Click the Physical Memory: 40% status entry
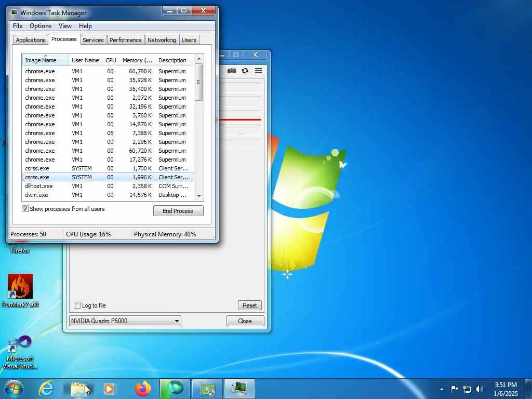The image size is (532, 399). click(165, 234)
